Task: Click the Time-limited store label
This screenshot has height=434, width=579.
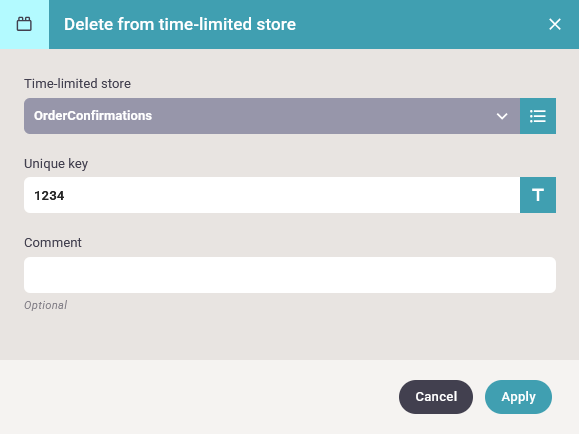Action: click(x=77, y=83)
